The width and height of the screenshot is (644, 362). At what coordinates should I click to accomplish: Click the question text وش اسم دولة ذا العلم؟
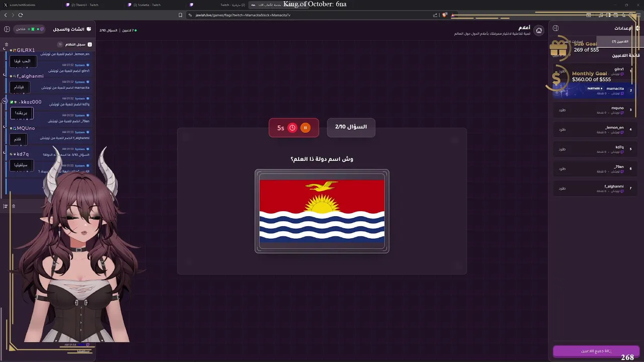pyautogui.click(x=322, y=159)
